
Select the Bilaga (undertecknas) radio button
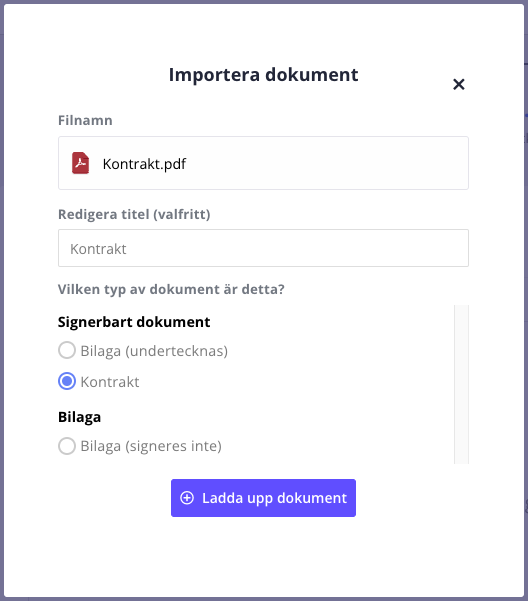click(x=67, y=350)
